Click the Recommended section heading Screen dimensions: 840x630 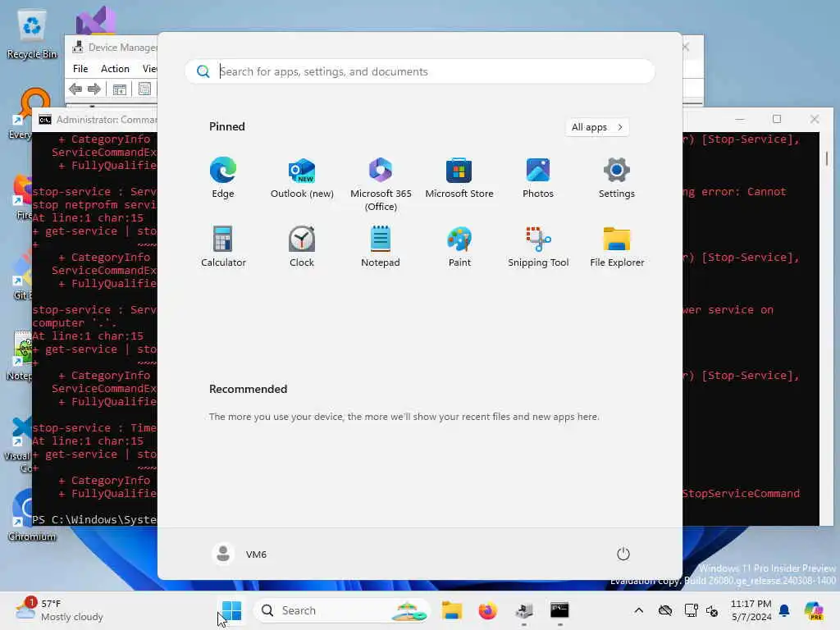(x=248, y=389)
